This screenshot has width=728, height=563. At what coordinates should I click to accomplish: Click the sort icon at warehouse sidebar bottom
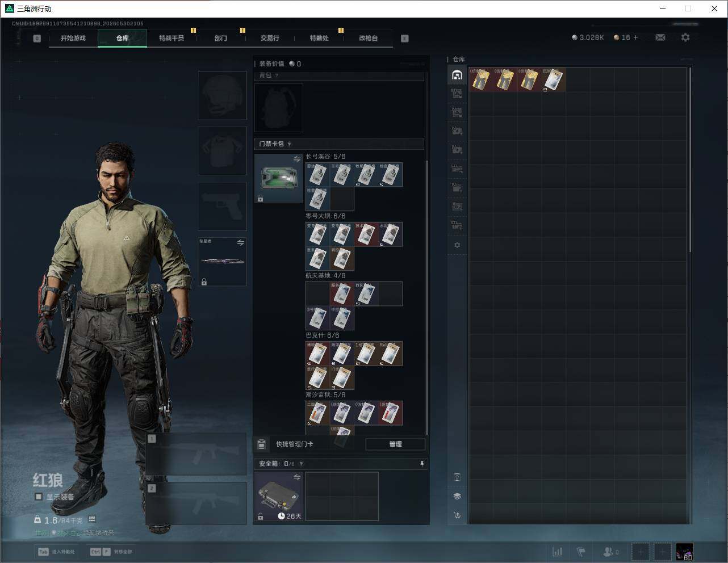tap(457, 515)
